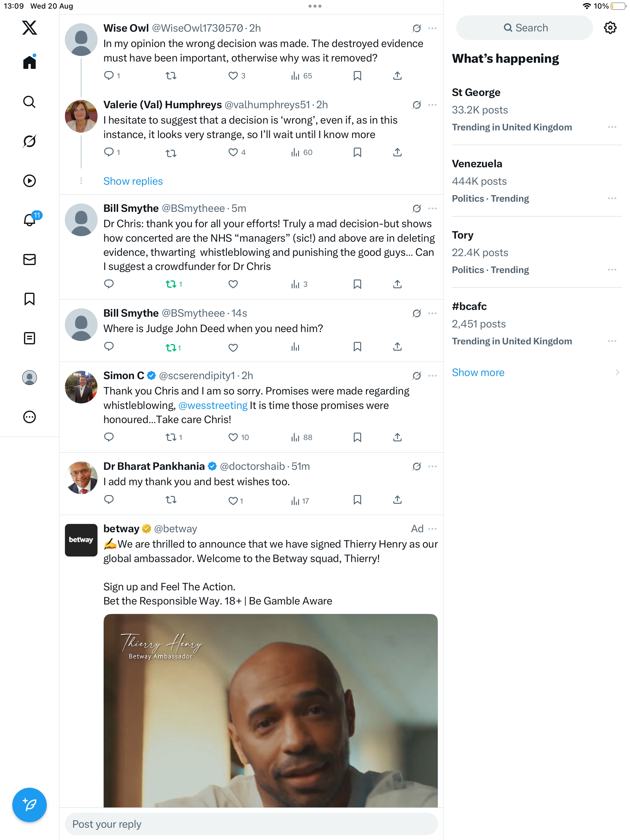Screen dimensions: 630x840
Task: Open Messages envelope in sidebar
Action: click(29, 260)
